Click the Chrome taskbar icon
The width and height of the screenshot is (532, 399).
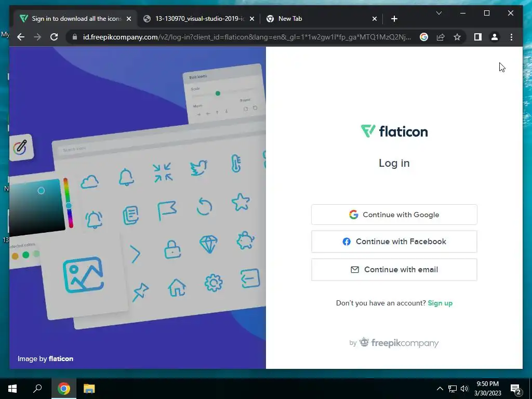pos(63,389)
